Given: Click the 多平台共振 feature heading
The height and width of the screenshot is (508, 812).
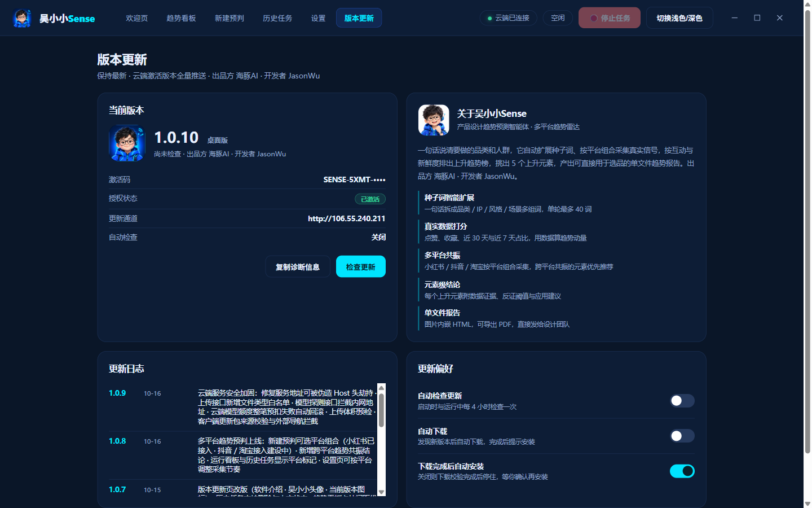Looking at the screenshot, I should click(x=443, y=255).
